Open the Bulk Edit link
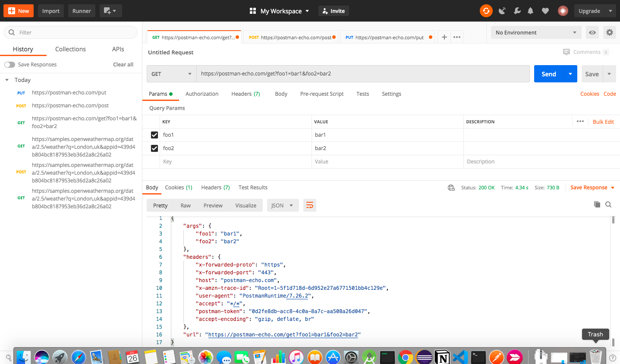This screenshot has height=364, width=620. 603,122
